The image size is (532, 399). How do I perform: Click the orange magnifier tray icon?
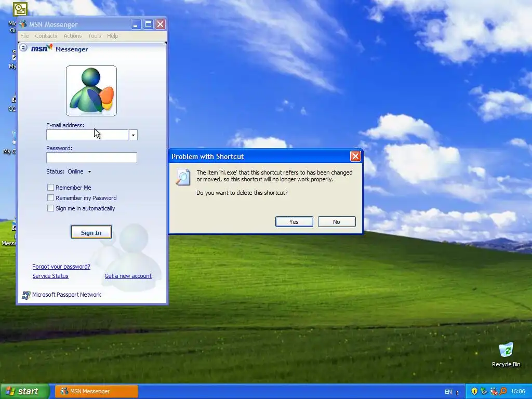coord(503,391)
